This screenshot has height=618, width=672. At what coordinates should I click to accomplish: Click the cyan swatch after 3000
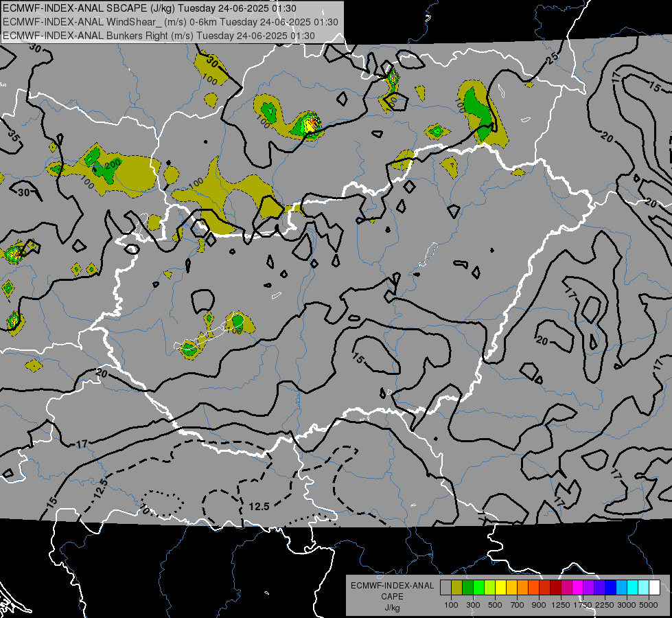point(633,587)
